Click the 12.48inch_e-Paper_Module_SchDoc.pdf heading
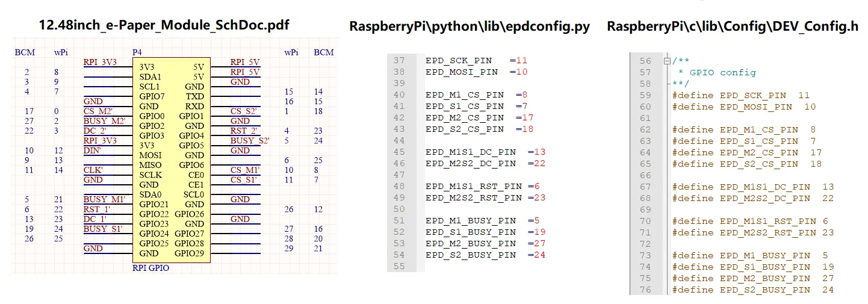868x304 pixels. [164, 25]
